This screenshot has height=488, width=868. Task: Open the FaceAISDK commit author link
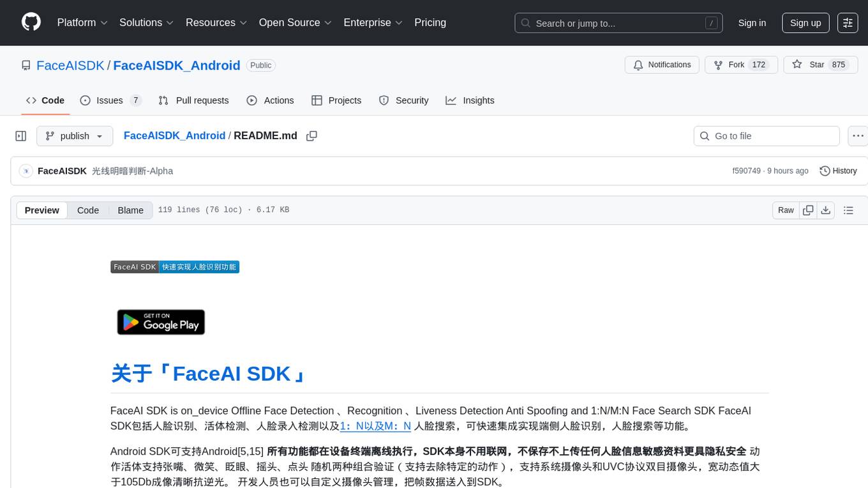point(62,171)
